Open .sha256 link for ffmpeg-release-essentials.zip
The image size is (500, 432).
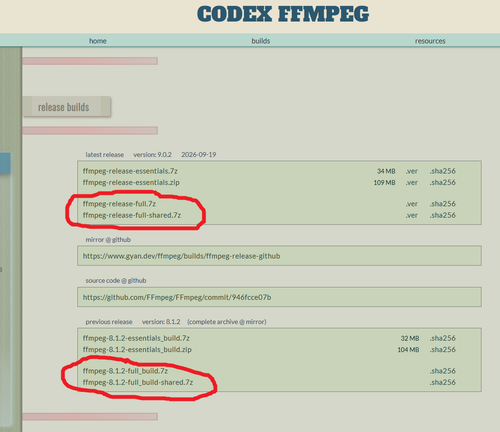443,182
